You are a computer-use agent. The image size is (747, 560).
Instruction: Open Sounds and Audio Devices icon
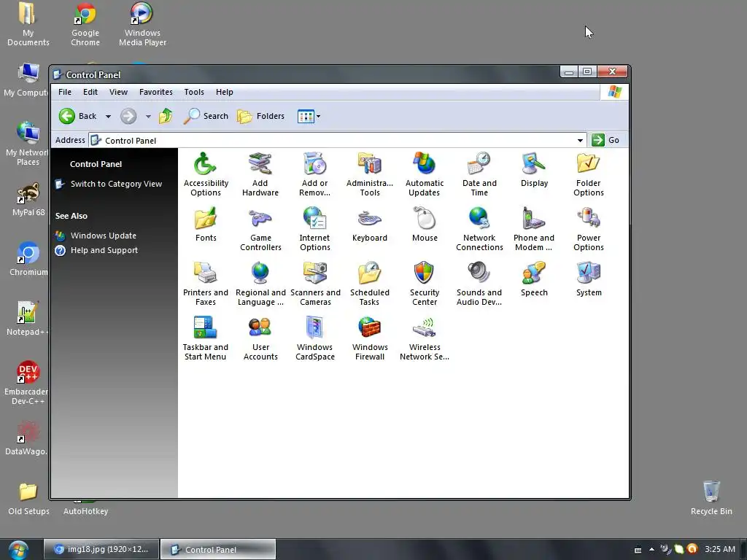[479, 284]
